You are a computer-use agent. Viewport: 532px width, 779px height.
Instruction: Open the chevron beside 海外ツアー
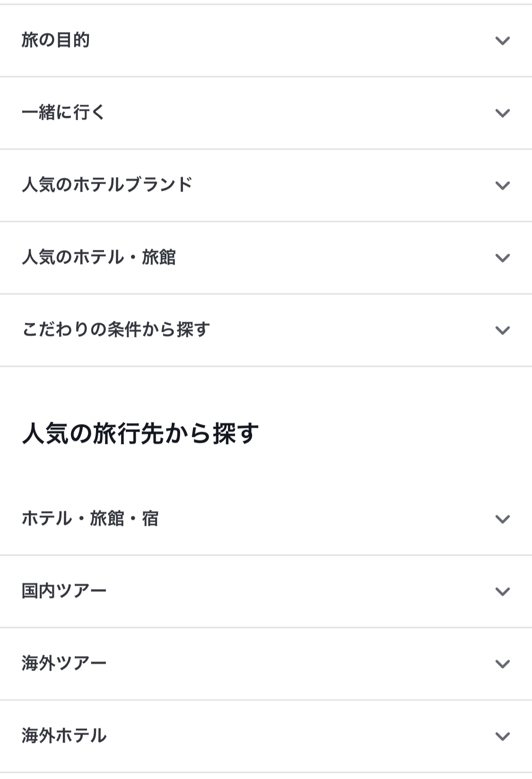(x=502, y=664)
